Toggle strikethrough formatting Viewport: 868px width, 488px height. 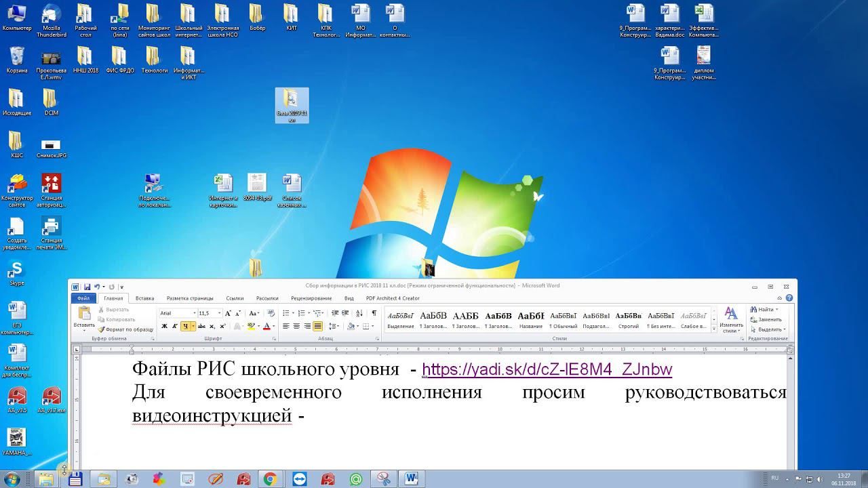point(202,326)
